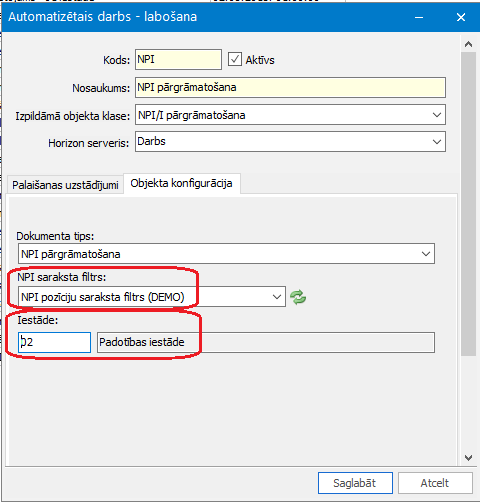Click the Iestāde code field

54,342
